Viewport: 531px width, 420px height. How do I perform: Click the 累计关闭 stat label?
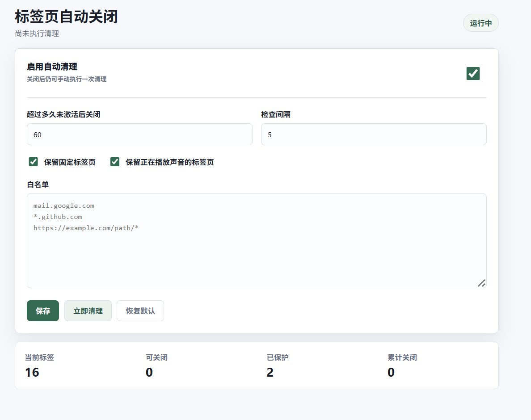point(402,357)
